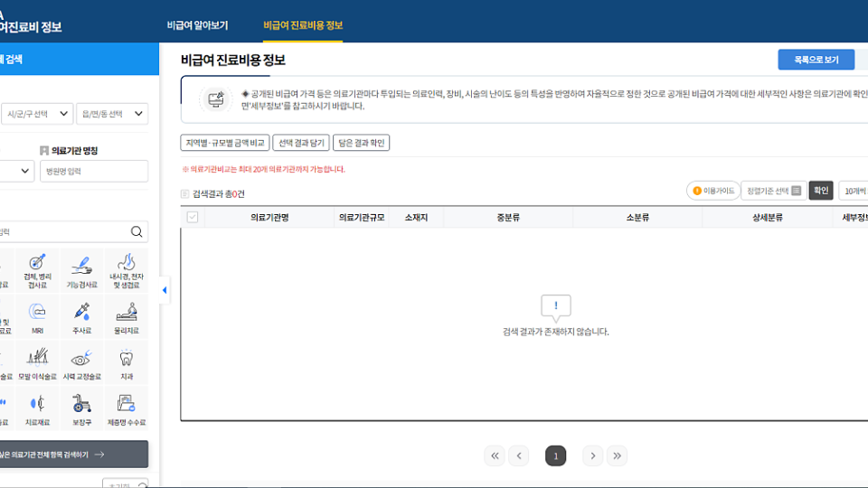Pick the 모발 이식술료 category icon

37,362
